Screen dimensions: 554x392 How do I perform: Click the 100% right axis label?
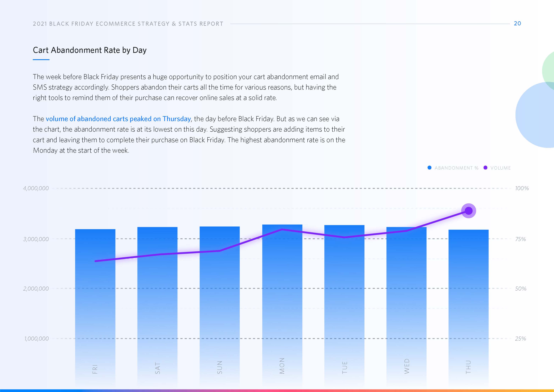coord(522,188)
